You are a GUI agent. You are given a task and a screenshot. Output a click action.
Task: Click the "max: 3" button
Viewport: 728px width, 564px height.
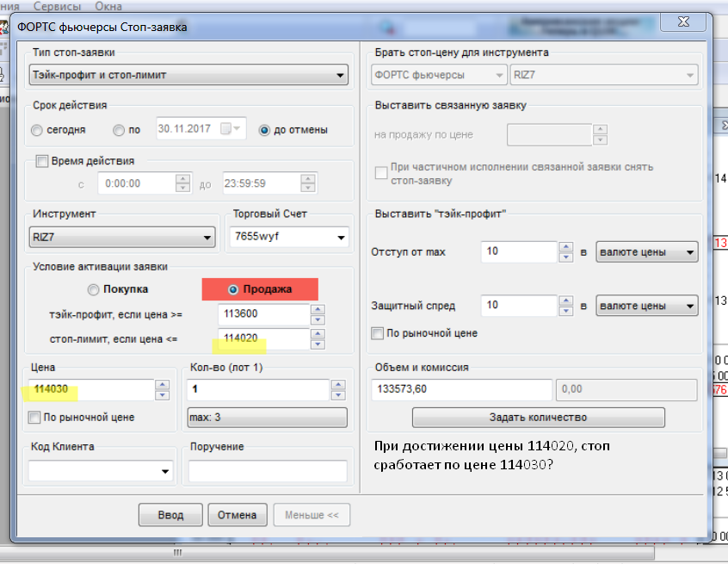pyautogui.click(x=268, y=418)
